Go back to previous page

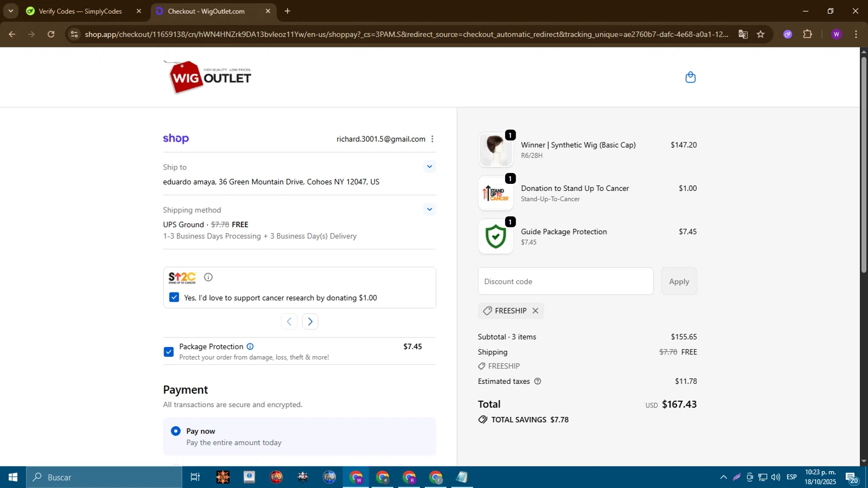pos(12,34)
